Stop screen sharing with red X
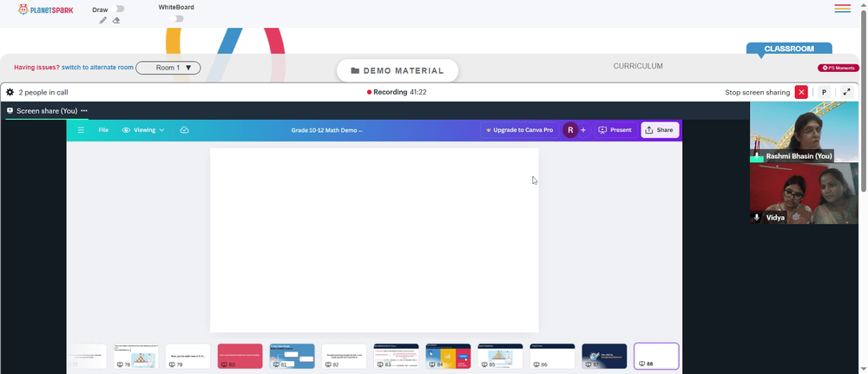Screen dimensions: 868x374 point(801,92)
